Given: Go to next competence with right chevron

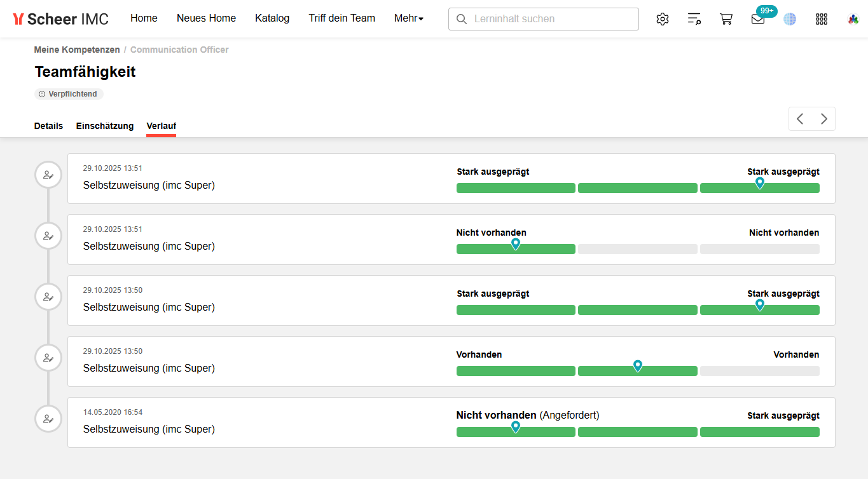Looking at the screenshot, I should point(824,119).
